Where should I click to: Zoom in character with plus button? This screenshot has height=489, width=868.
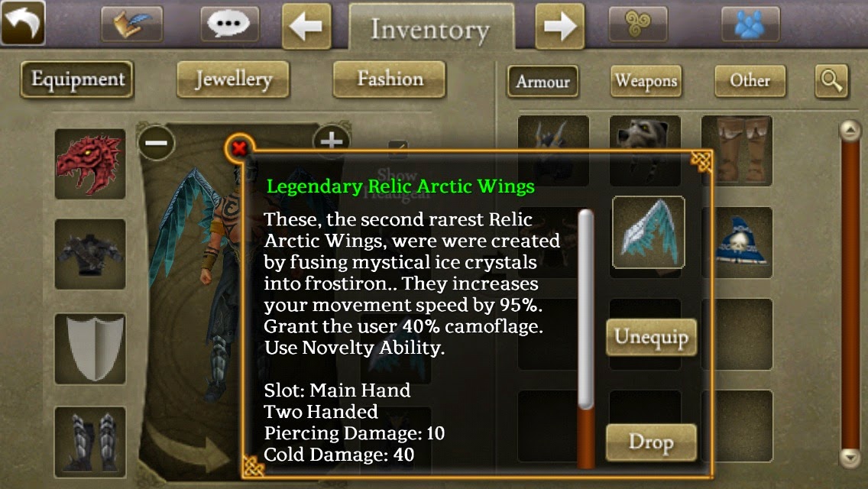point(331,141)
